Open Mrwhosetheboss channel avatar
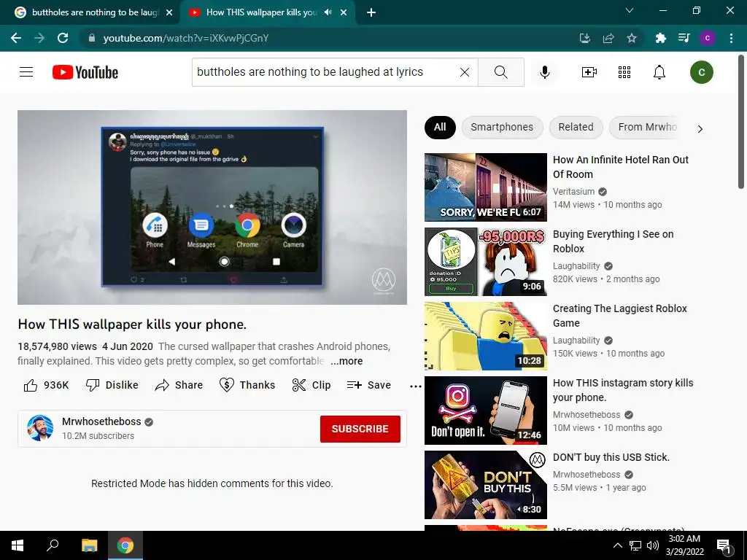 (40, 428)
